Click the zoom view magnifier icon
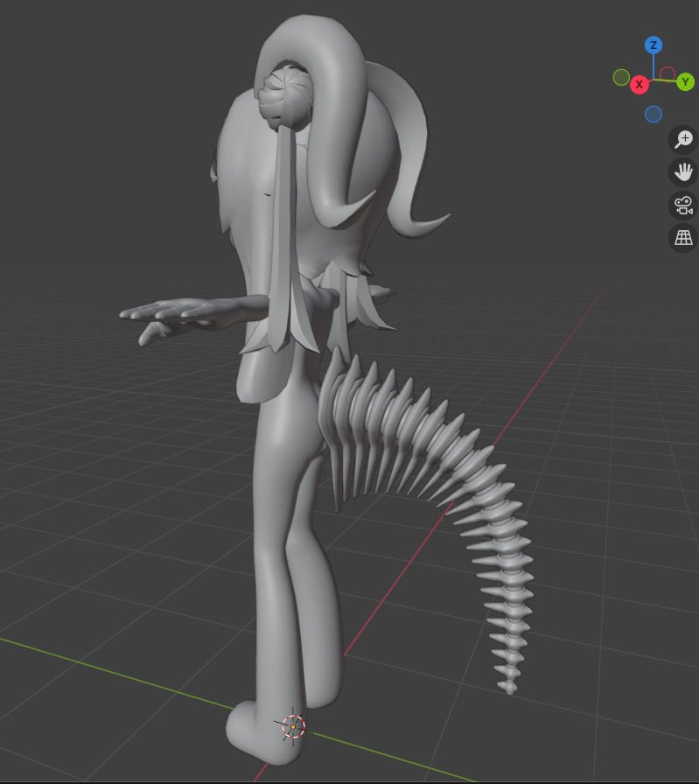699x784 pixels. coord(683,139)
